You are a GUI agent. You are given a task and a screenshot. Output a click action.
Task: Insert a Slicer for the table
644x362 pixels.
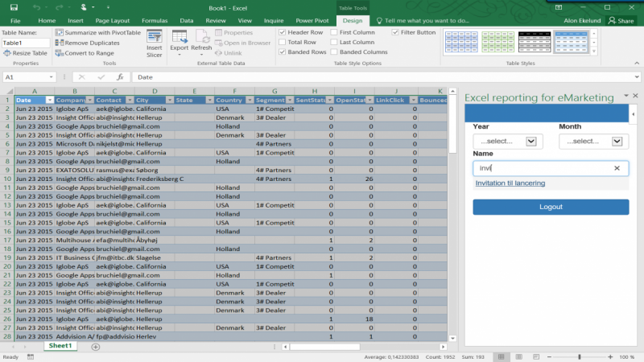155,43
